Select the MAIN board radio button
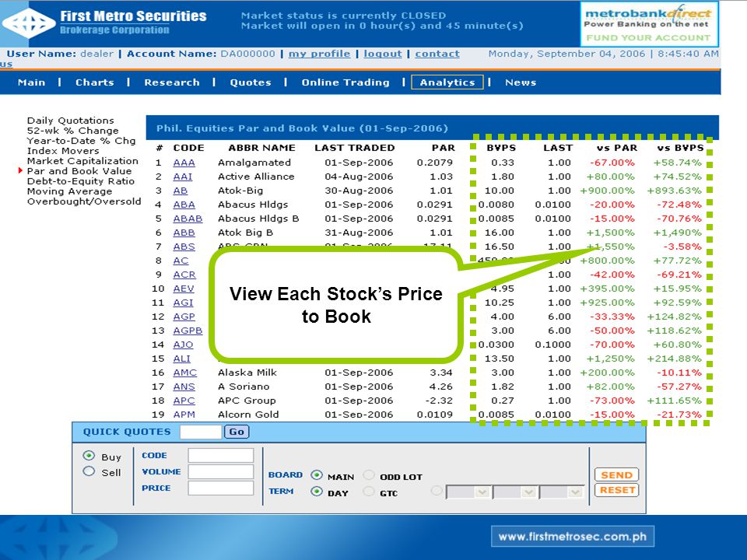The width and height of the screenshot is (747, 560). pos(317,475)
